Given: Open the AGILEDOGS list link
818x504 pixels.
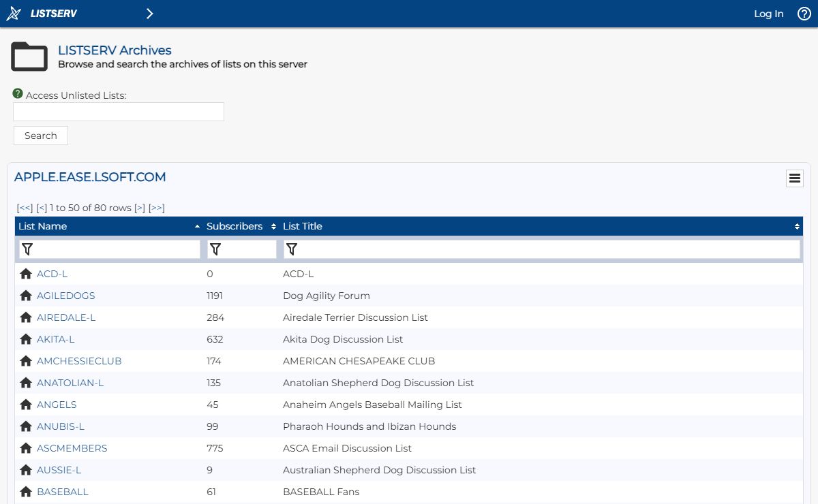Looking at the screenshot, I should pos(66,296).
